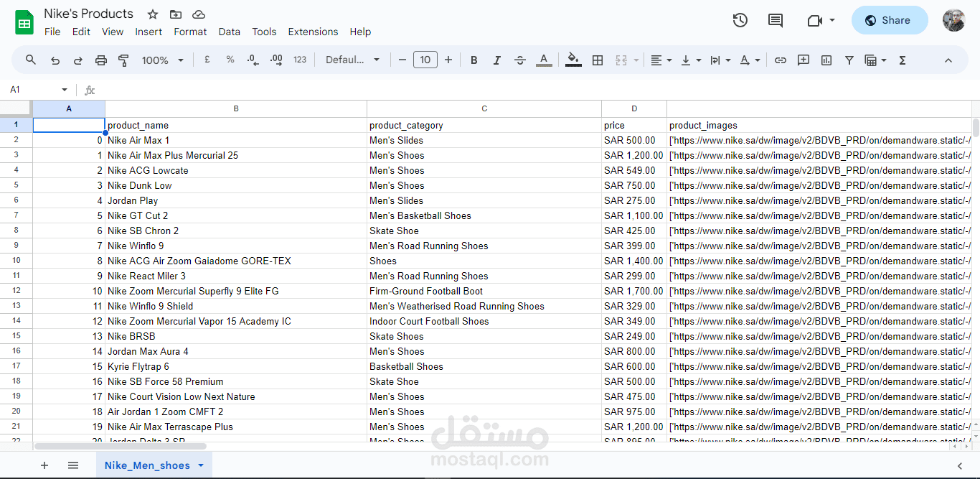Screen dimensions: 980x479
Task: Toggle strikethrough formatting
Action: [x=520, y=60]
